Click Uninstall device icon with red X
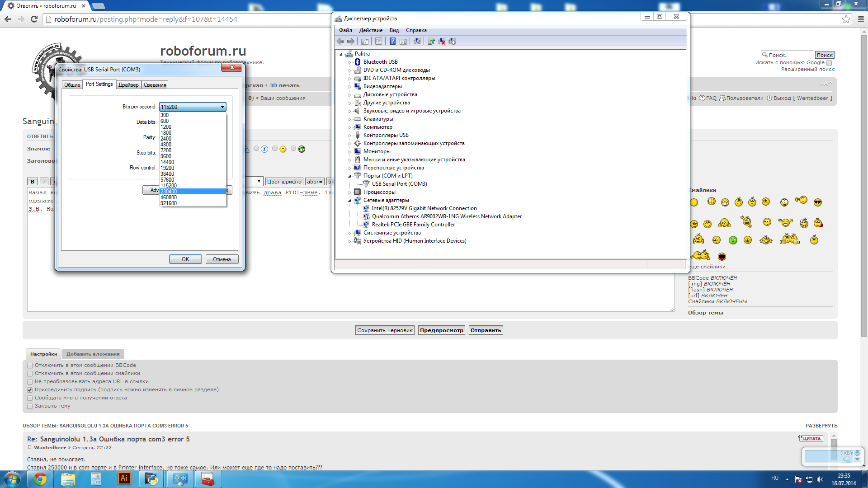This screenshot has height=488, width=868. tap(442, 41)
